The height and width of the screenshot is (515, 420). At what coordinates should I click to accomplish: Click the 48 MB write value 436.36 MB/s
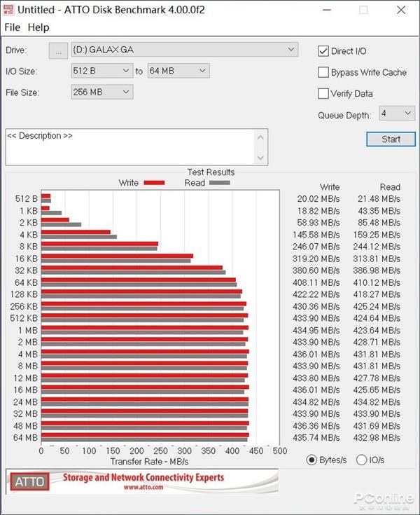point(316,426)
